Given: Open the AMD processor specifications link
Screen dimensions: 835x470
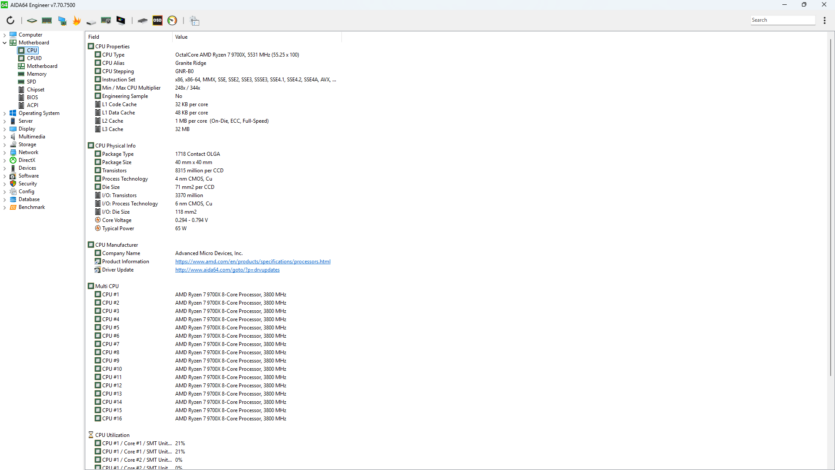Looking at the screenshot, I should pyautogui.click(x=252, y=262).
